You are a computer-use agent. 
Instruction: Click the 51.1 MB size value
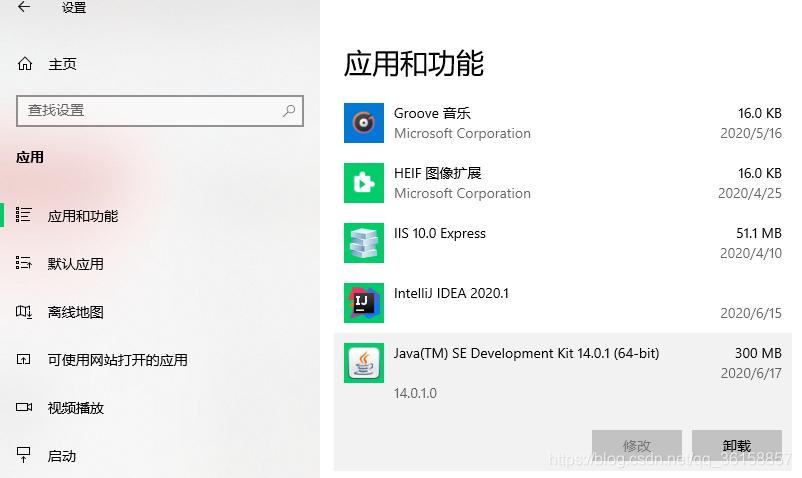(x=759, y=233)
